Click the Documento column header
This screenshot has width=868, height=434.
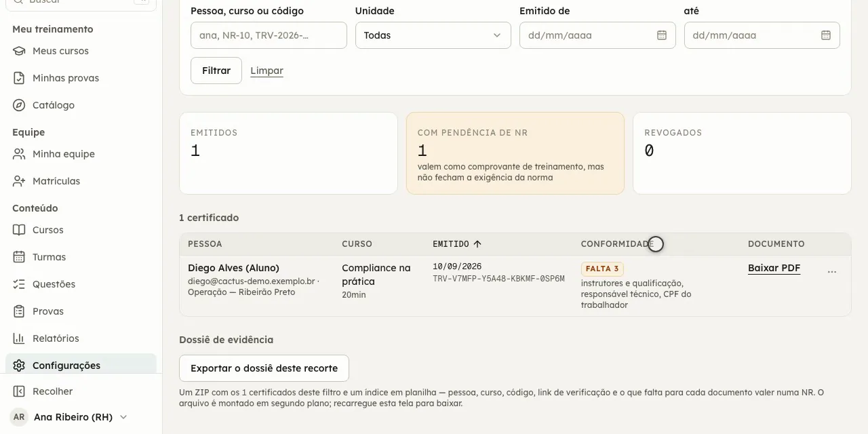tap(776, 243)
